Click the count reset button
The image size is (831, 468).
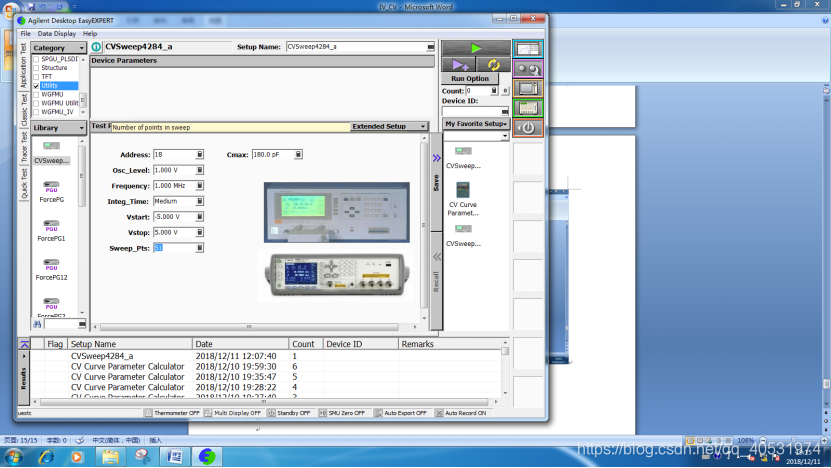coord(505,91)
